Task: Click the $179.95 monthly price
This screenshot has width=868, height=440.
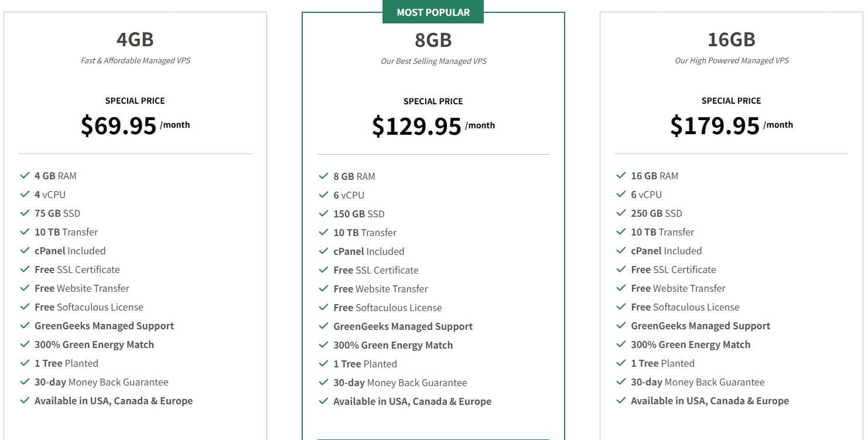Action: pyautogui.click(x=715, y=125)
